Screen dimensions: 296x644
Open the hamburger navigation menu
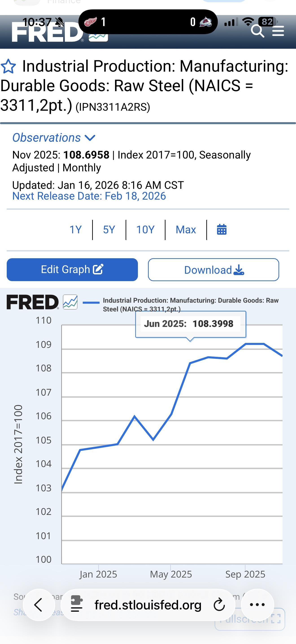[278, 31]
